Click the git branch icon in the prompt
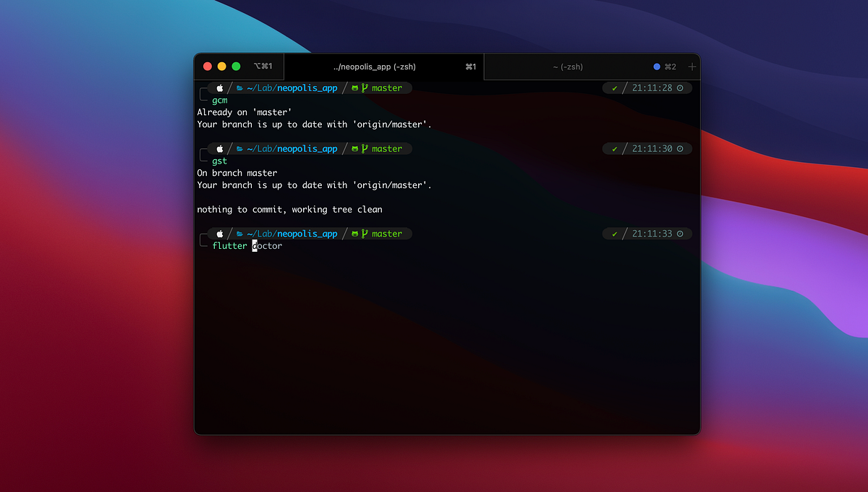 [x=365, y=88]
